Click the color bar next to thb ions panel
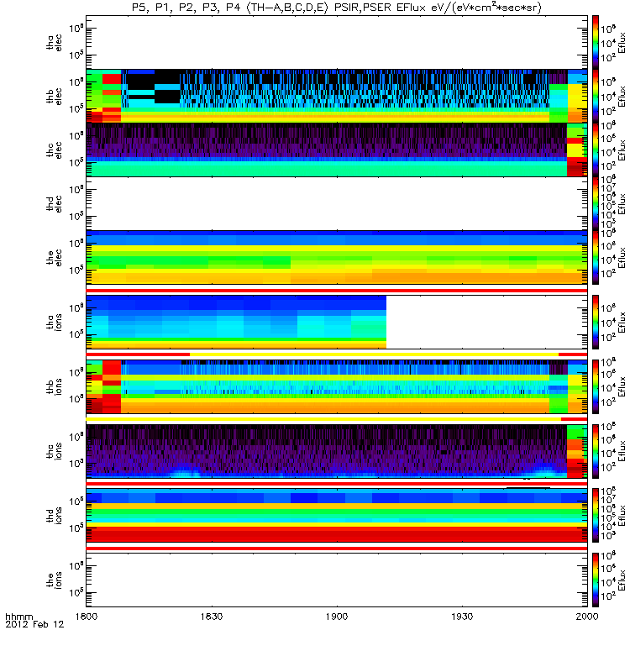Image resolution: width=630 pixels, height=672 pixels. [x=596, y=386]
